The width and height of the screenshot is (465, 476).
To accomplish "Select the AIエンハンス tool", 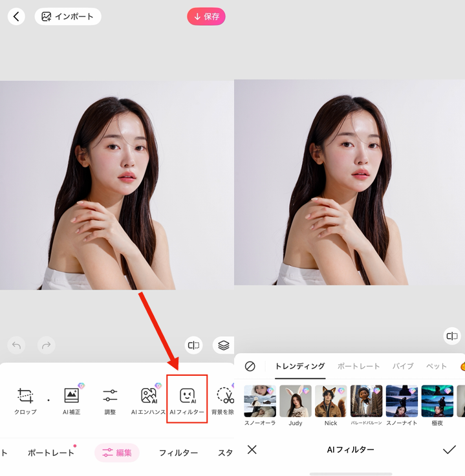I will coord(149,400).
